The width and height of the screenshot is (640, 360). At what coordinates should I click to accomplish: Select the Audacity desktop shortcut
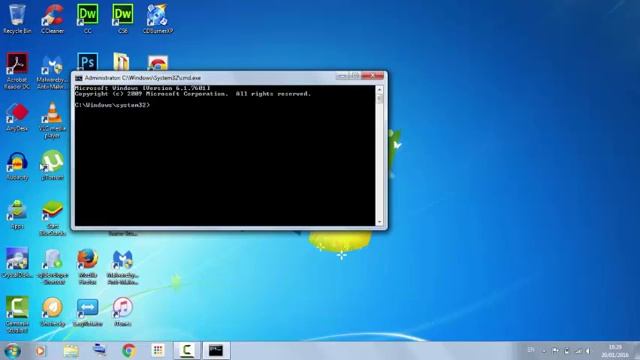17,166
